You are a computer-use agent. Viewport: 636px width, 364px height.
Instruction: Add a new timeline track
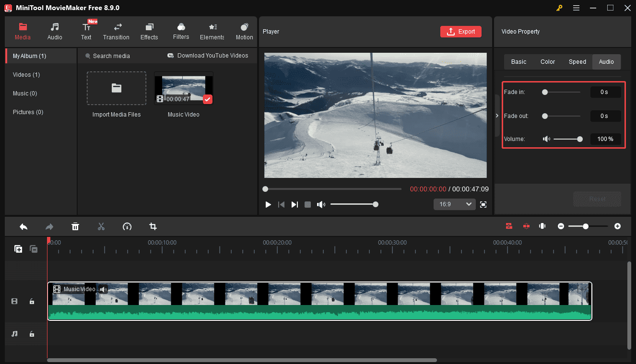(18, 249)
